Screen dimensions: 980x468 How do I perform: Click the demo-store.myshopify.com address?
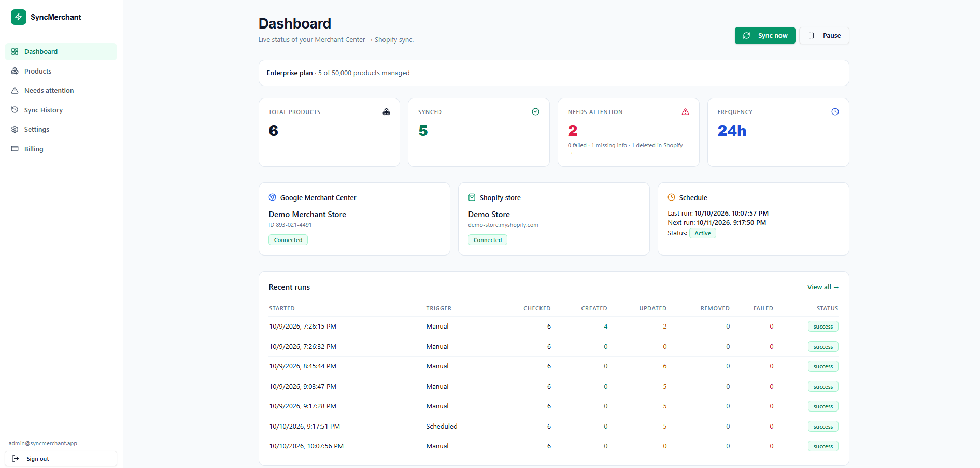503,225
